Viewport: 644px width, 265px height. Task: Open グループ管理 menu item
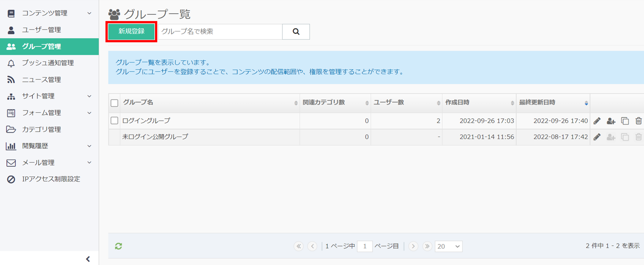coord(50,46)
